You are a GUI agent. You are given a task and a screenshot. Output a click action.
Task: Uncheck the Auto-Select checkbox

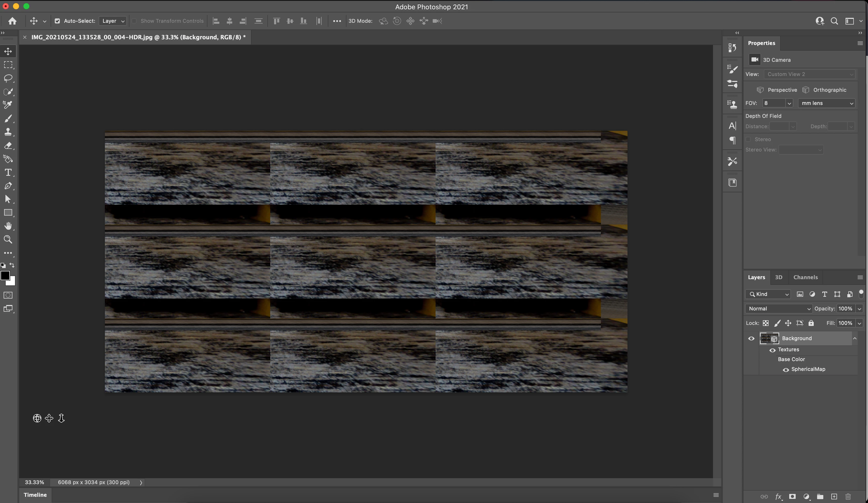pos(58,21)
